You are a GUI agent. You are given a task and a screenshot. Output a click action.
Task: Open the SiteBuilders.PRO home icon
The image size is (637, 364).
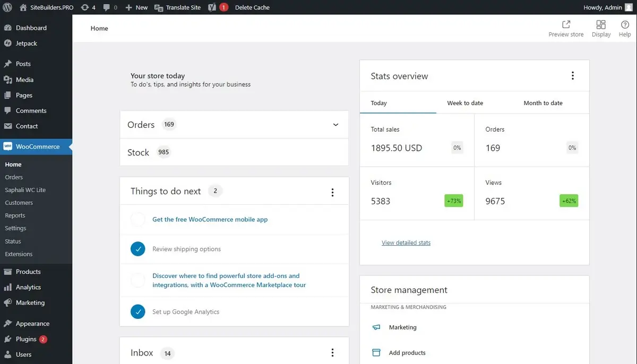tap(23, 7)
